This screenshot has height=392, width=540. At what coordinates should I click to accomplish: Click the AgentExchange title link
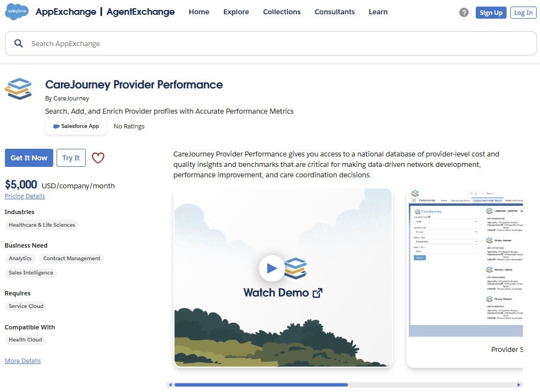pos(140,12)
